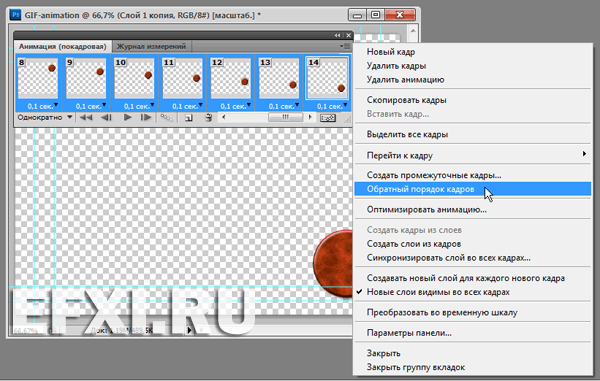Collapse the animation panel with double-arrow icon
This screenshot has height=381, width=600.
pyautogui.click(x=337, y=35)
